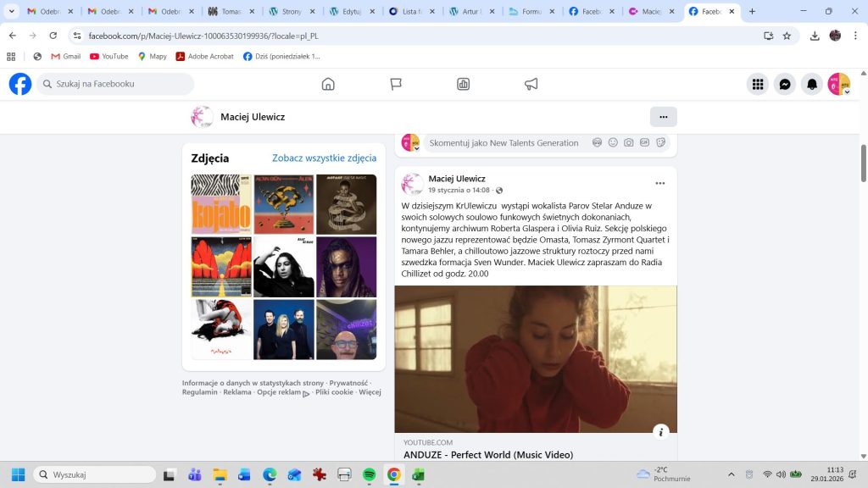
Task: Attach a photo using the camera icon
Action: pyautogui.click(x=629, y=142)
